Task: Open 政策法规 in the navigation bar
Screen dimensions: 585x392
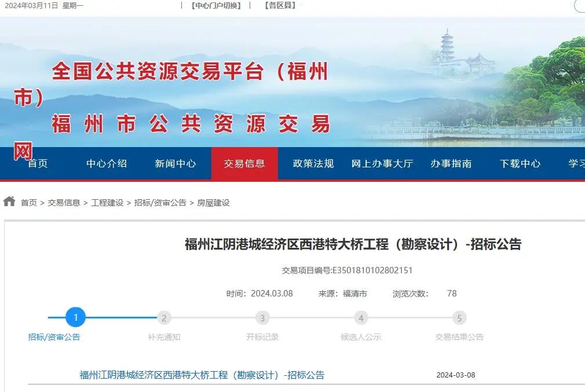Action: 313,163
